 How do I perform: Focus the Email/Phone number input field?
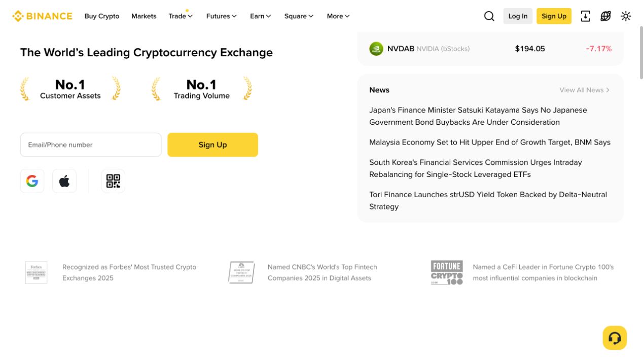click(x=91, y=144)
